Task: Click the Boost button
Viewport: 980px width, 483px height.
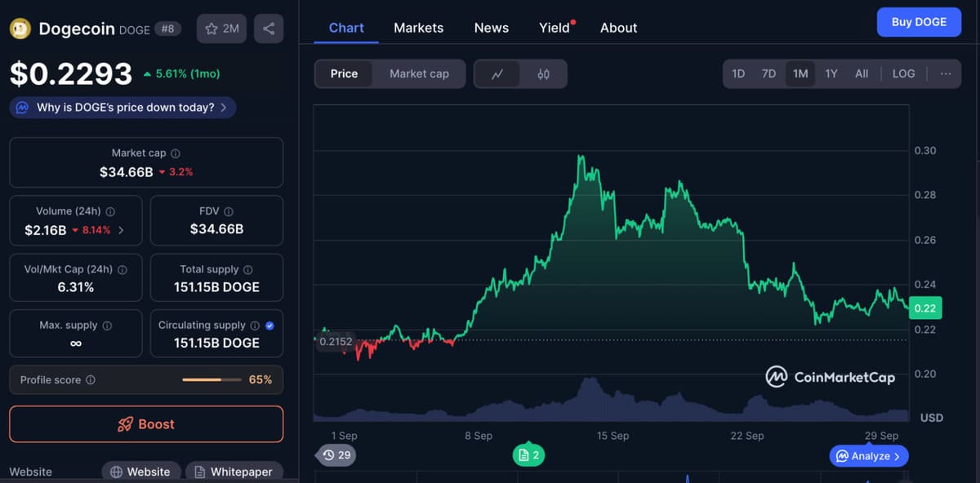Action: click(146, 424)
